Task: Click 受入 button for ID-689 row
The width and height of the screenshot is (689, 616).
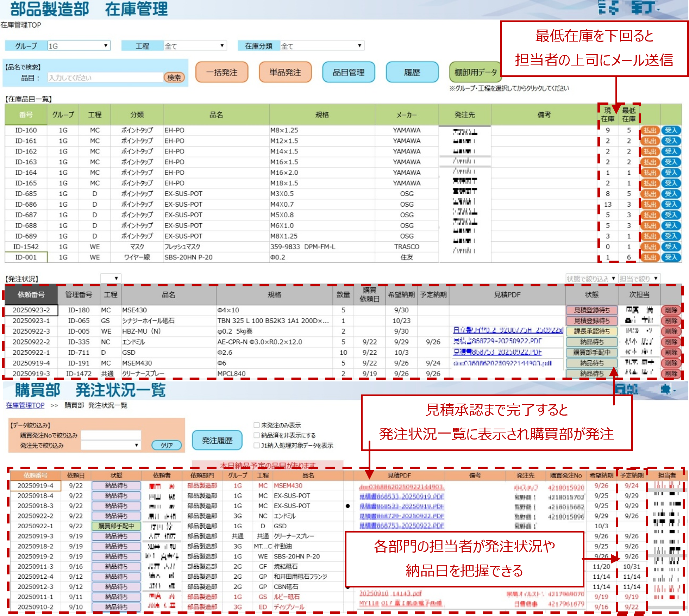Action: tap(671, 236)
